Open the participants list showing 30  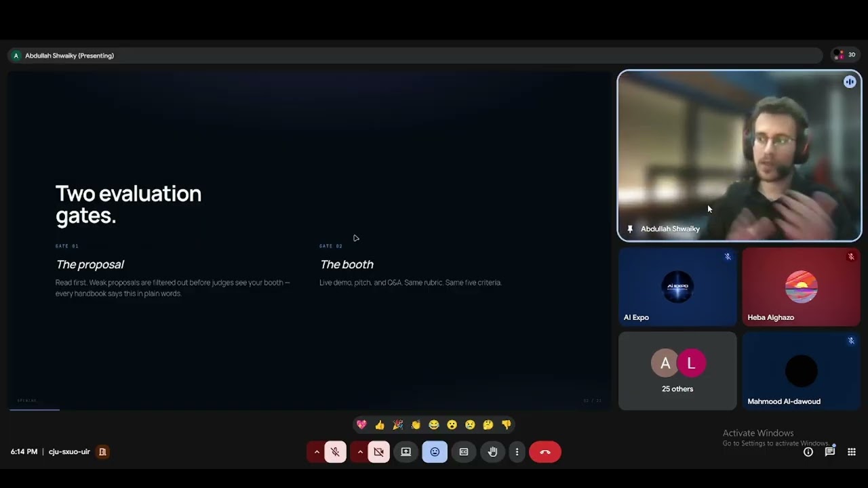tap(844, 55)
